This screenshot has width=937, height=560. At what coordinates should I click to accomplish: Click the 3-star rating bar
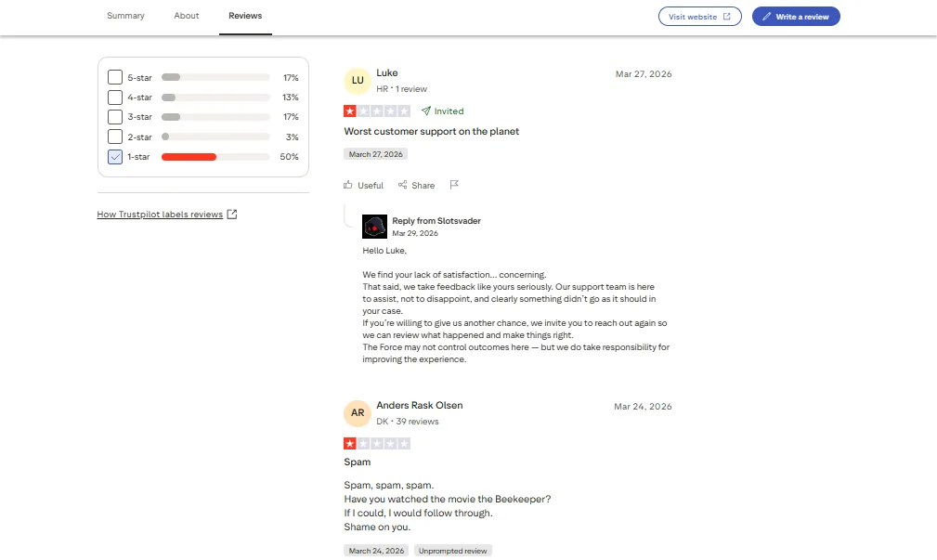[215, 116]
